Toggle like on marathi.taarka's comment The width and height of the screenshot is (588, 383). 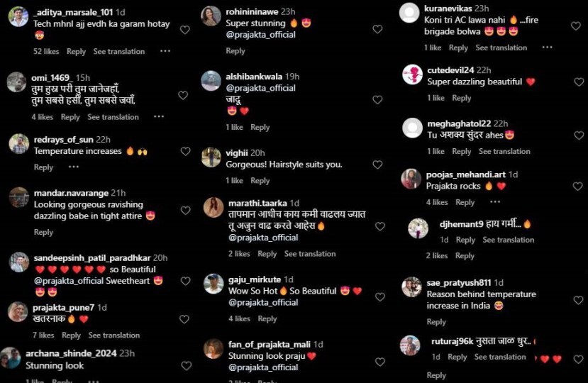click(380, 226)
